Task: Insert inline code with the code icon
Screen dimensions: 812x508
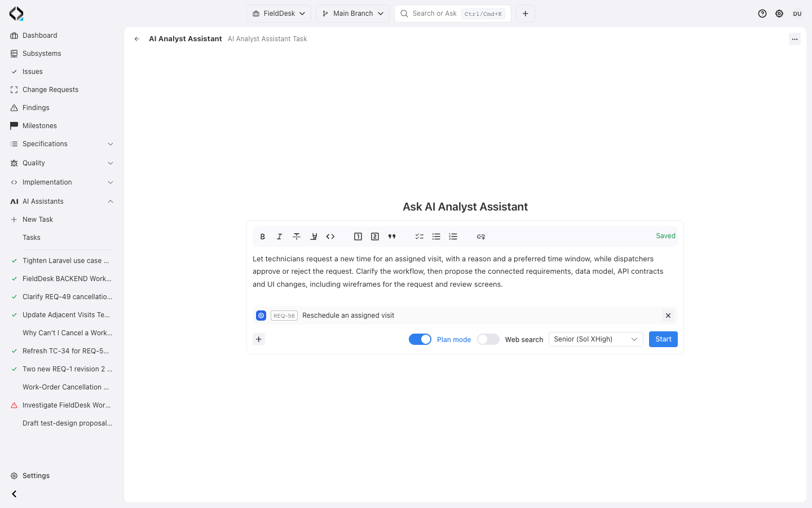Action: 330,237
